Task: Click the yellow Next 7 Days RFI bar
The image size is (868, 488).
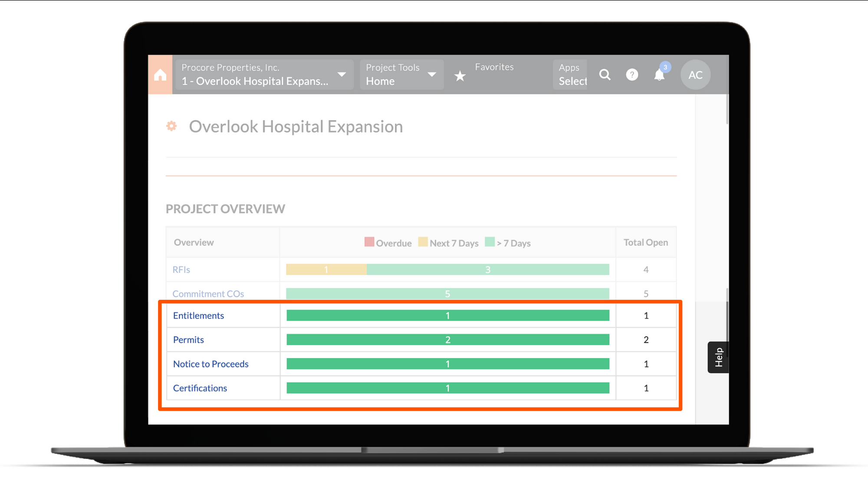Action: tap(326, 270)
